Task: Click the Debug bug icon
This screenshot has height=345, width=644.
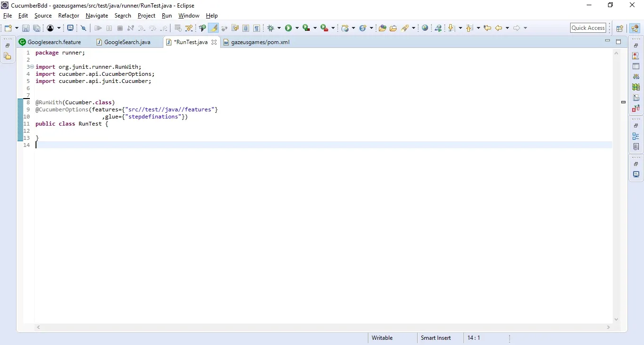Action: point(271,28)
